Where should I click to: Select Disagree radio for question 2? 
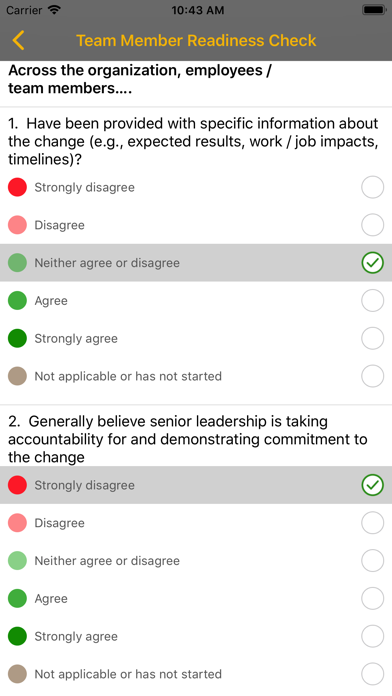[x=372, y=523]
